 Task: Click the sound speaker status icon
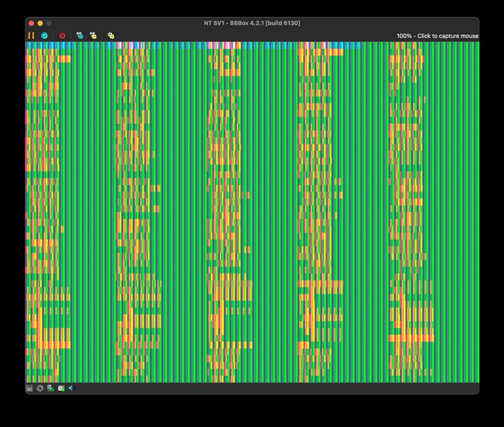(x=72, y=388)
